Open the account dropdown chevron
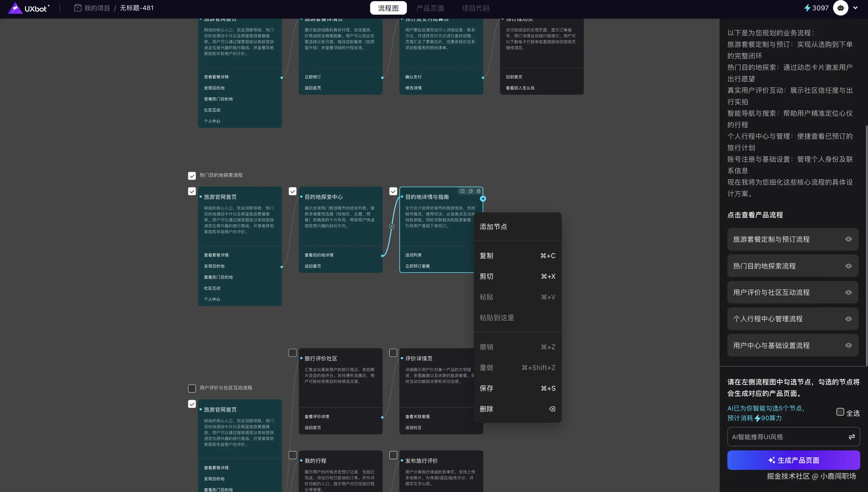 pos(855,8)
